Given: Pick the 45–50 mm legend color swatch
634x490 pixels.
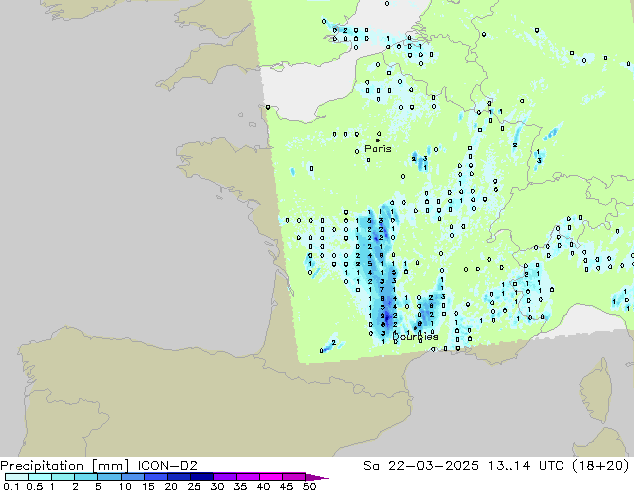Looking at the screenshot, I should point(294,477).
